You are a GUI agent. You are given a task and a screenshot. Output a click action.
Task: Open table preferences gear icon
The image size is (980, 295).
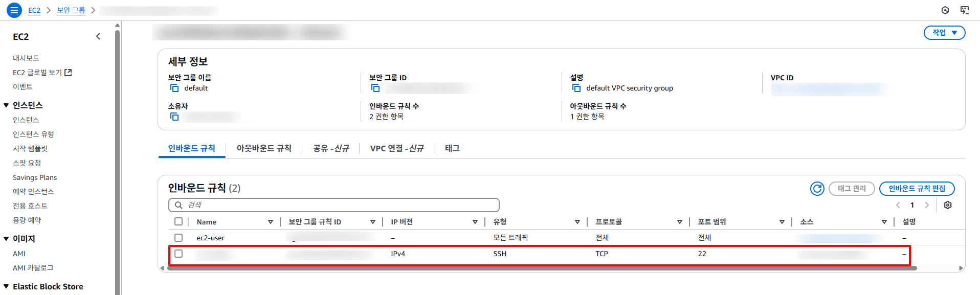pos(948,205)
